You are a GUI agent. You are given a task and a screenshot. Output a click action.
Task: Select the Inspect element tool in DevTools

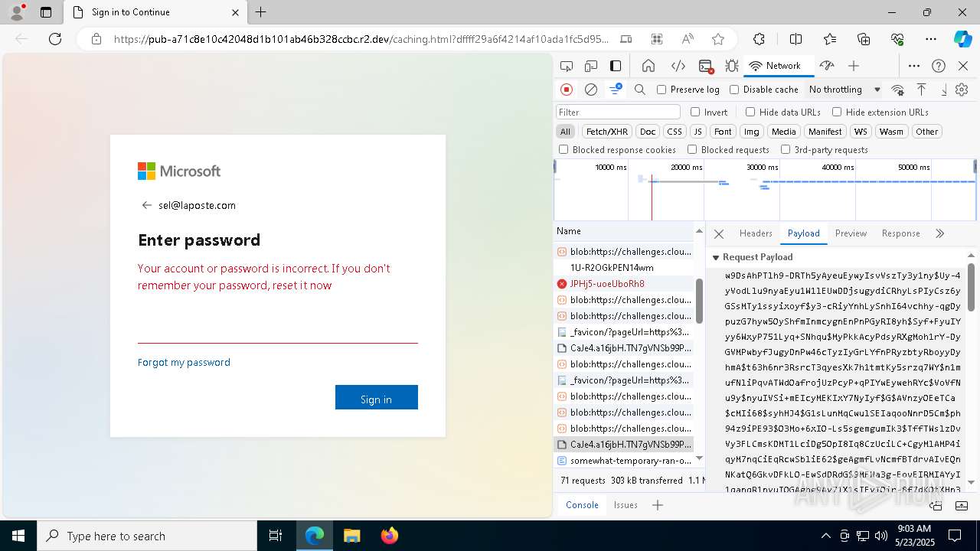point(567,66)
